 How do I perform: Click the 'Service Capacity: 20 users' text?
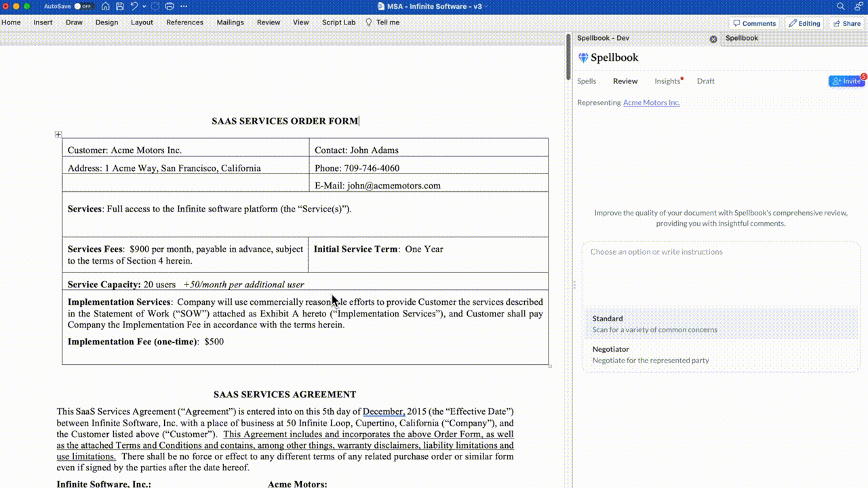[121, 285]
